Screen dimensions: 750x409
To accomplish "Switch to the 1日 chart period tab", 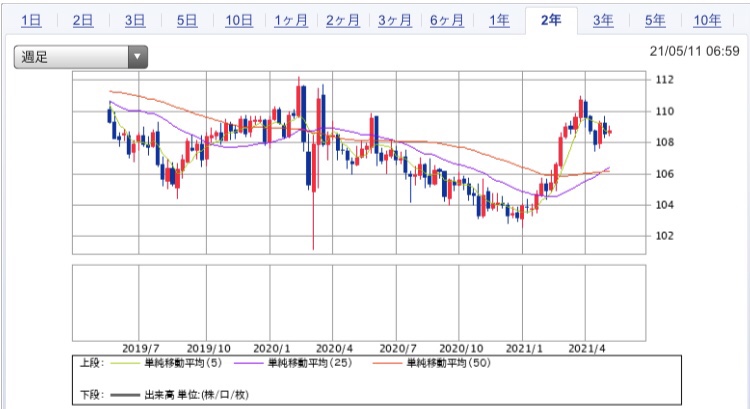I will pyautogui.click(x=31, y=20).
